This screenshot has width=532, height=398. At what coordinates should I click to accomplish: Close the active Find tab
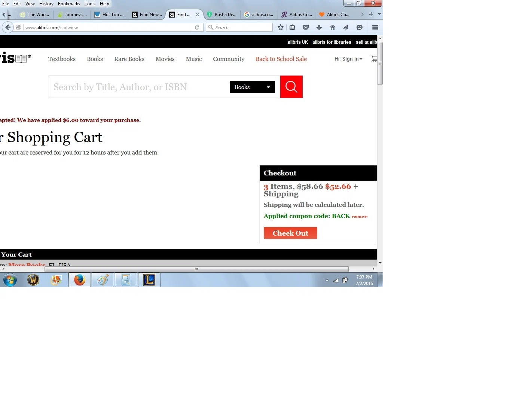coord(198,15)
